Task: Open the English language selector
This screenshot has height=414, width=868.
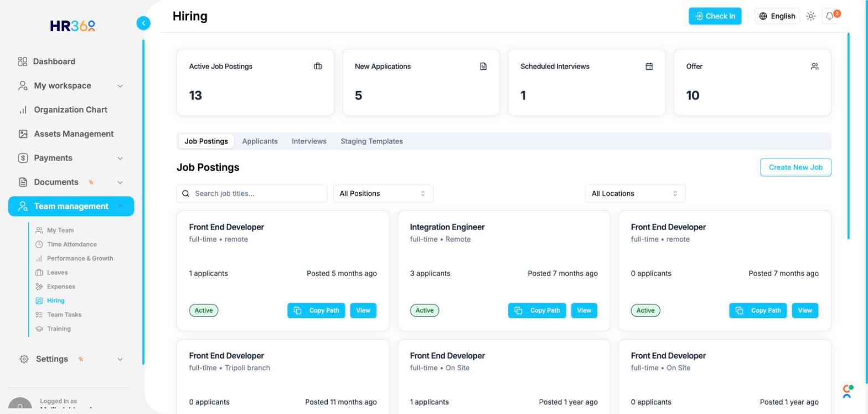Action: 777,16
